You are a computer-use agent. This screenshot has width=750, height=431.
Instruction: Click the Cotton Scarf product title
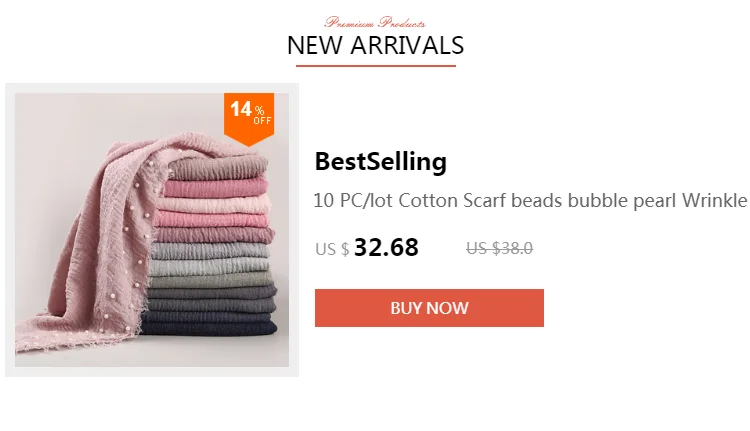tap(531, 201)
